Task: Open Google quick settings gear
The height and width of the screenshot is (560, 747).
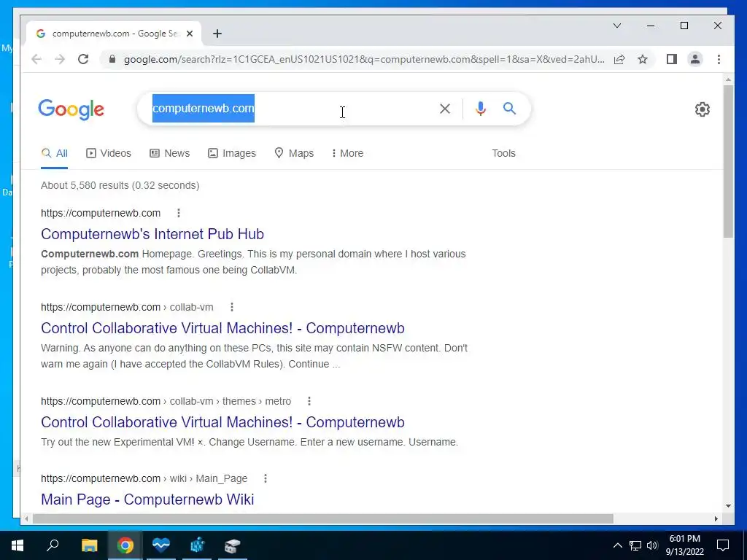Action: pos(703,109)
